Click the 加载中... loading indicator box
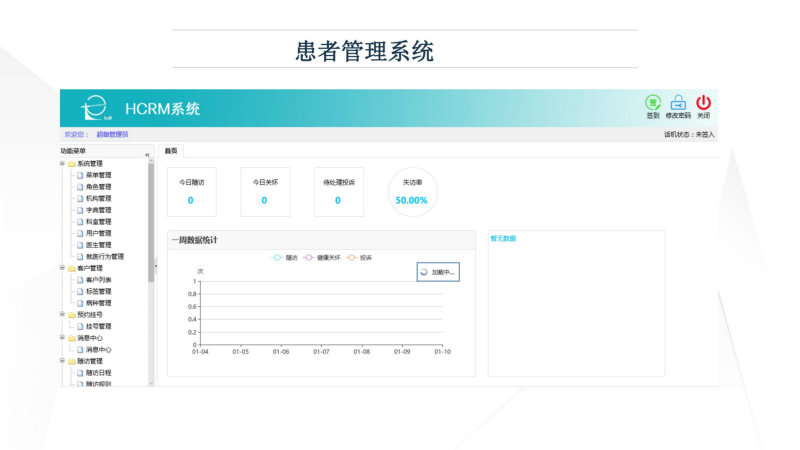 [x=438, y=272]
